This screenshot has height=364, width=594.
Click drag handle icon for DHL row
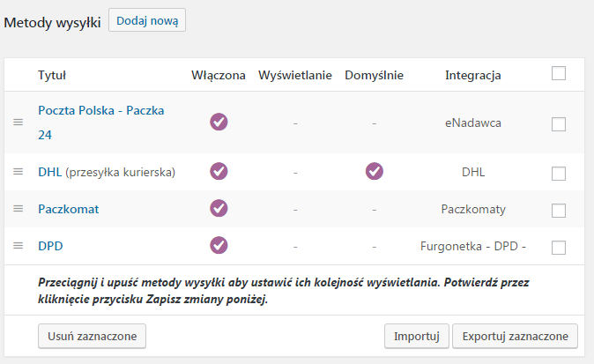19,172
